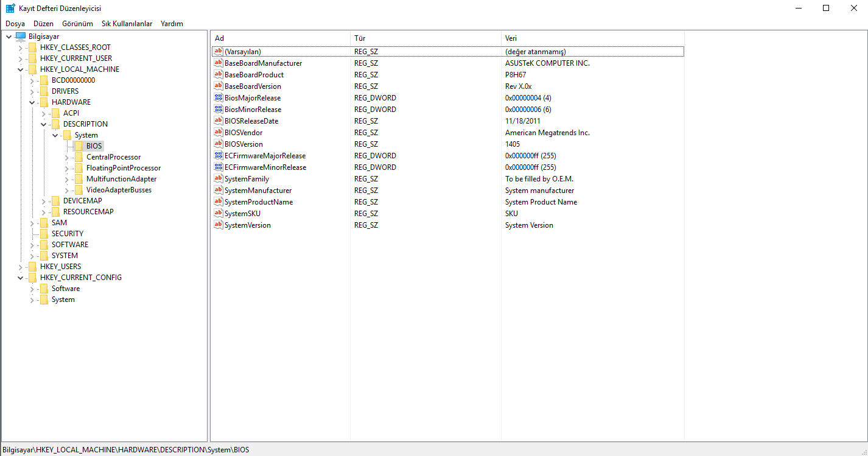Click the SystemFamily string value icon
This screenshot has height=456, width=868.
click(219, 179)
